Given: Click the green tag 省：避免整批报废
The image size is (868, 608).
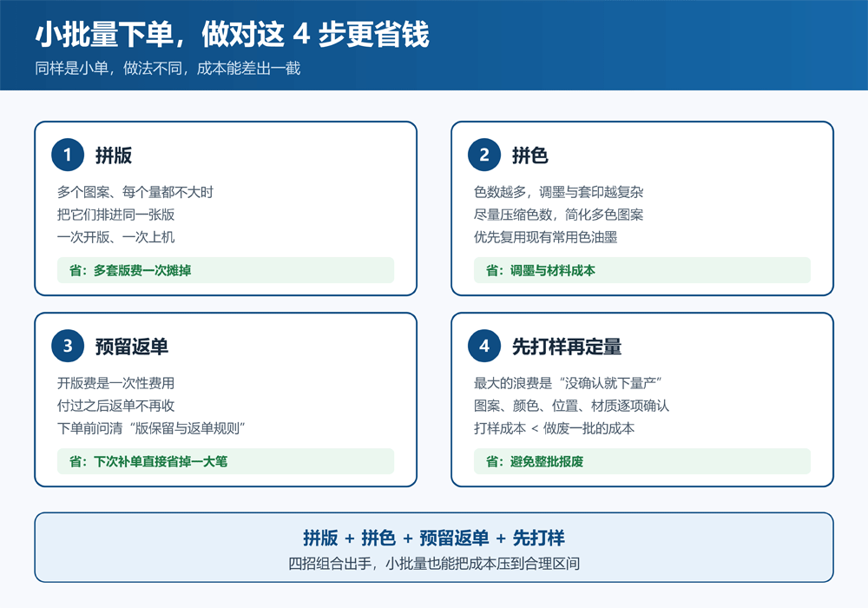Looking at the screenshot, I should tap(642, 461).
